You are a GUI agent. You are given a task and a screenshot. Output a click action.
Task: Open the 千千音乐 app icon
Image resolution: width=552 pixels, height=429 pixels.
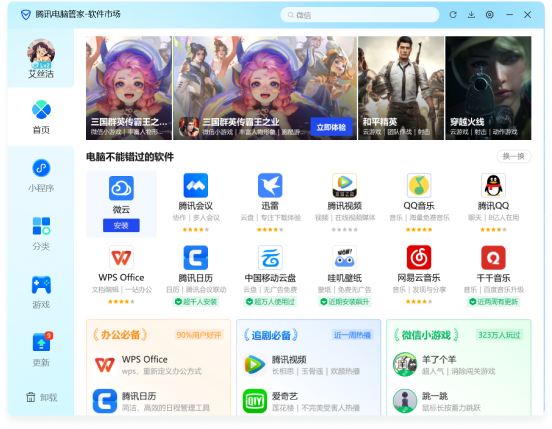click(494, 258)
